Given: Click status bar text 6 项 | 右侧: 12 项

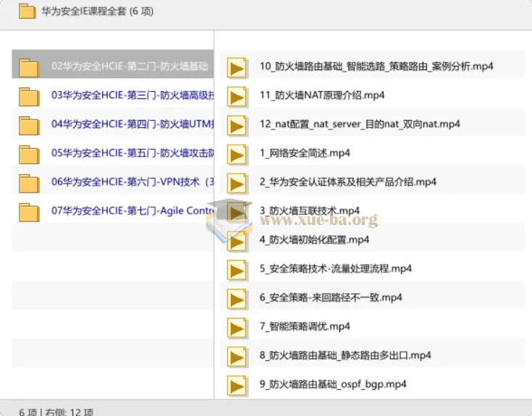Looking at the screenshot, I should 56,412.
